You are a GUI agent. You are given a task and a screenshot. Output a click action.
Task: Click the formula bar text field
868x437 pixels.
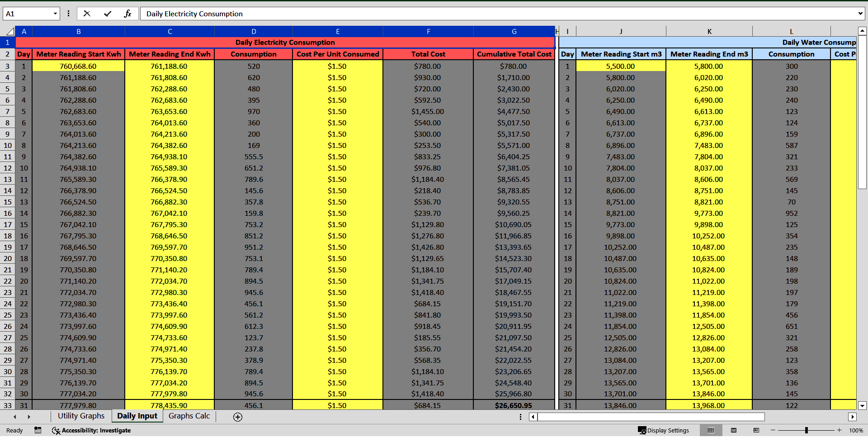[499, 14]
